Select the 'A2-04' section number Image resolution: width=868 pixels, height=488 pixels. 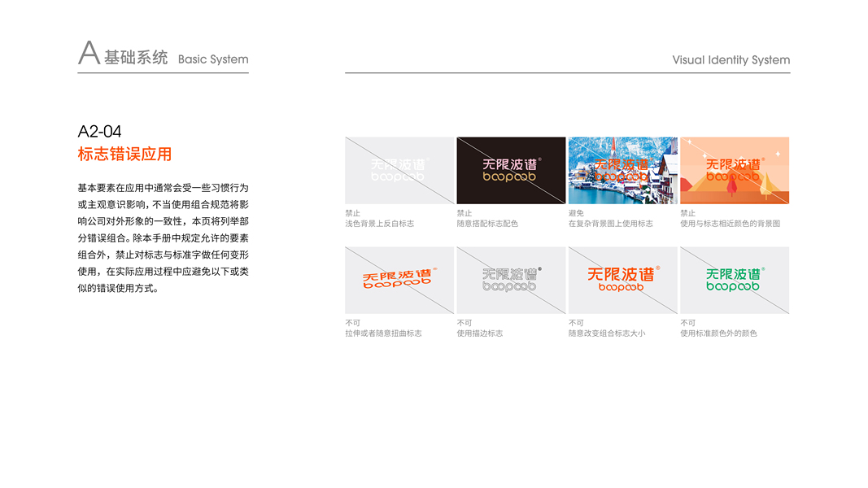99,131
